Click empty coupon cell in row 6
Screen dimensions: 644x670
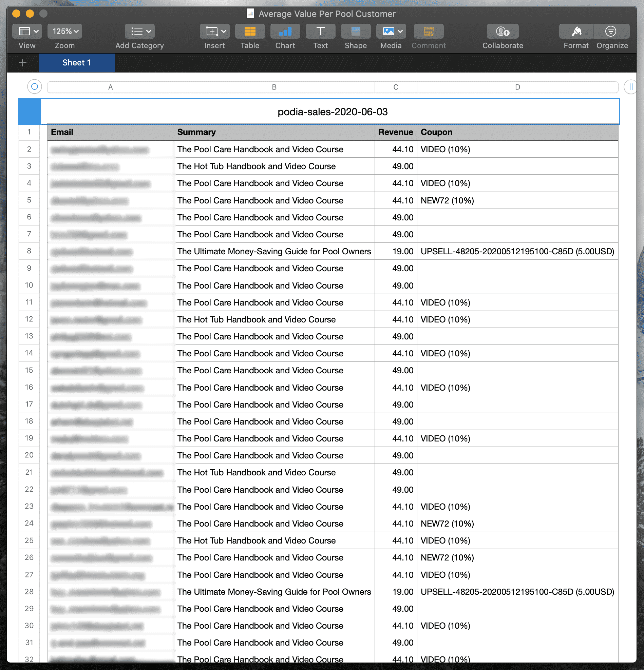point(517,217)
